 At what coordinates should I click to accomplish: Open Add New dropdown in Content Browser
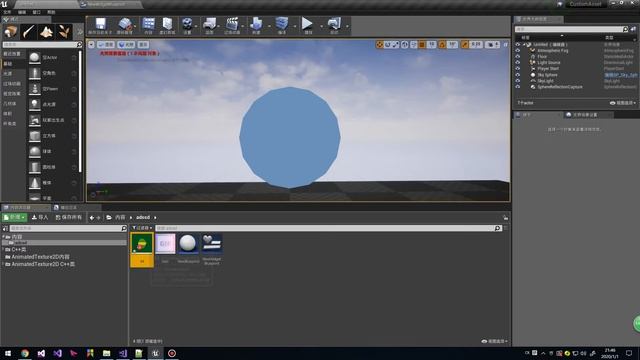[x=14, y=218]
